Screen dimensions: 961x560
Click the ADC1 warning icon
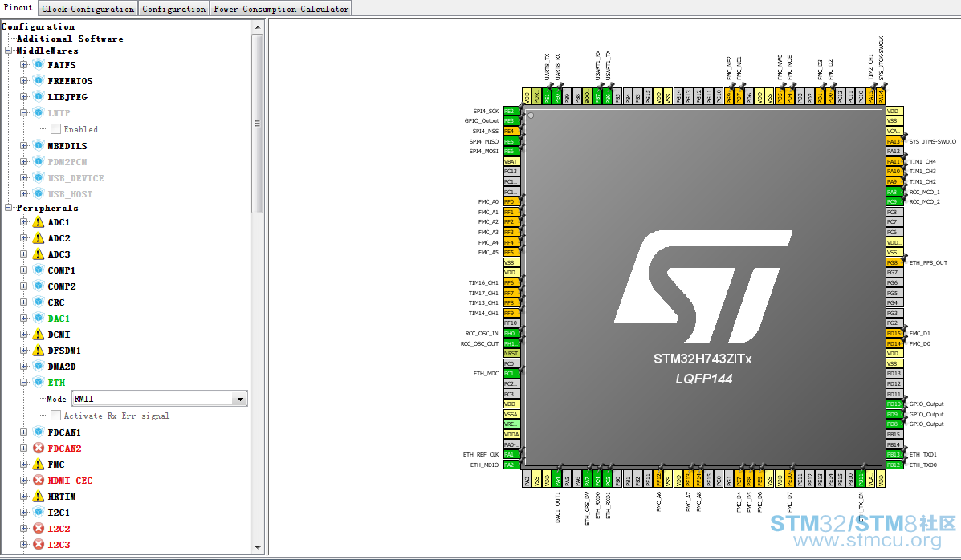click(39, 221)
